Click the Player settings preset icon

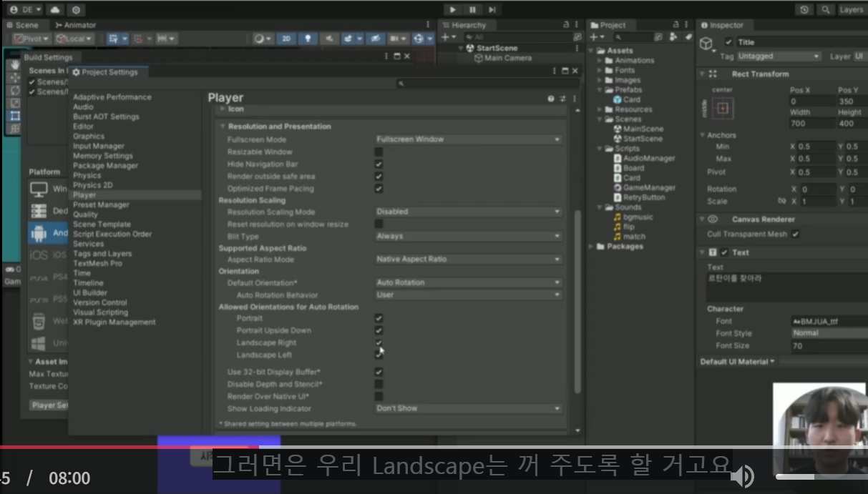click(x=563, y=99)
